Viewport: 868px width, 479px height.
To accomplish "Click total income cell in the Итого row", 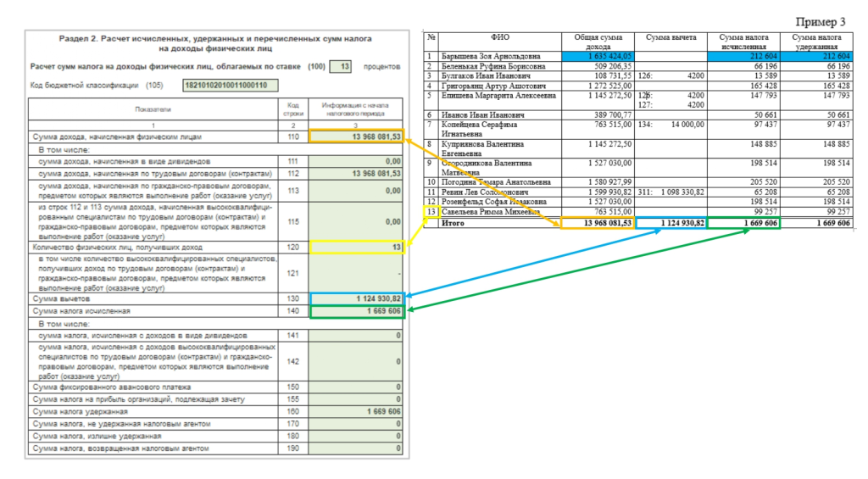I will 598,223.
